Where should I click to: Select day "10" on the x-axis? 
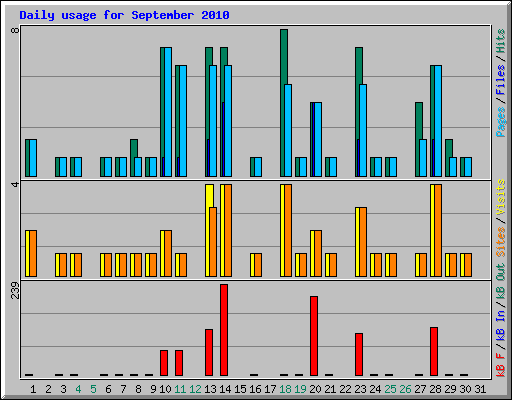click(x=165, y=389)
